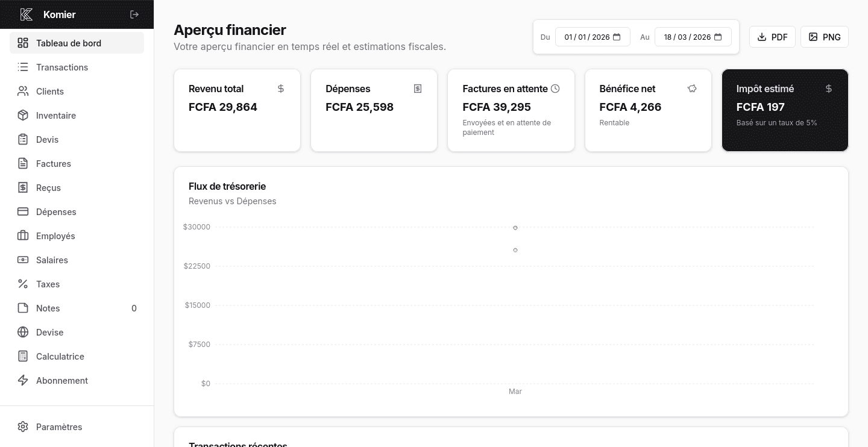Select Tableau de bord in the sidebar
The image size is (868, 447).
point(69,43)
